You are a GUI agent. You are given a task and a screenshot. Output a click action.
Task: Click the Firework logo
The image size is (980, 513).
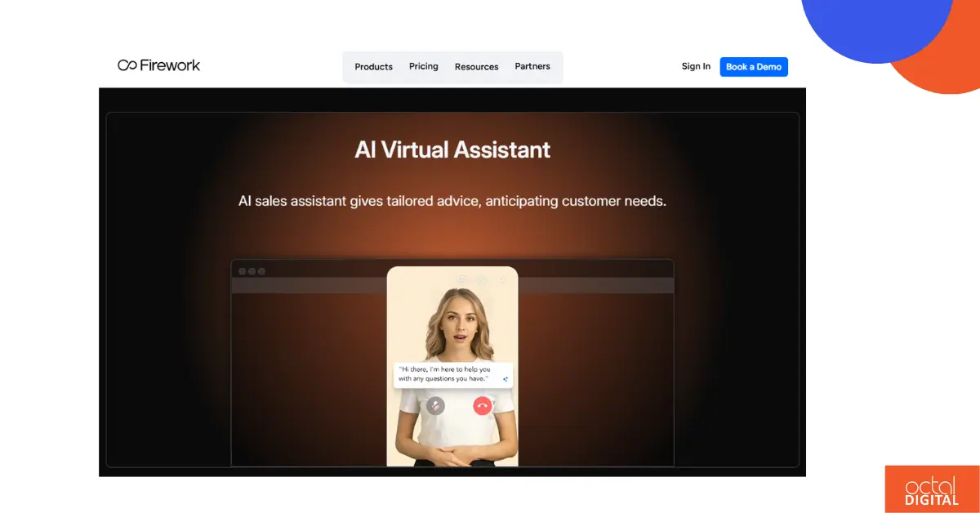tap(158, 65)
